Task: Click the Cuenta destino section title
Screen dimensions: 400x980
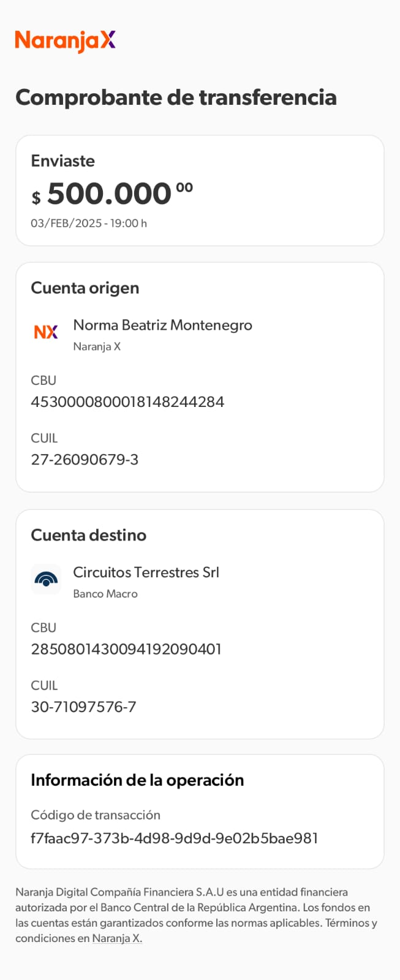Action: [89, 535]
